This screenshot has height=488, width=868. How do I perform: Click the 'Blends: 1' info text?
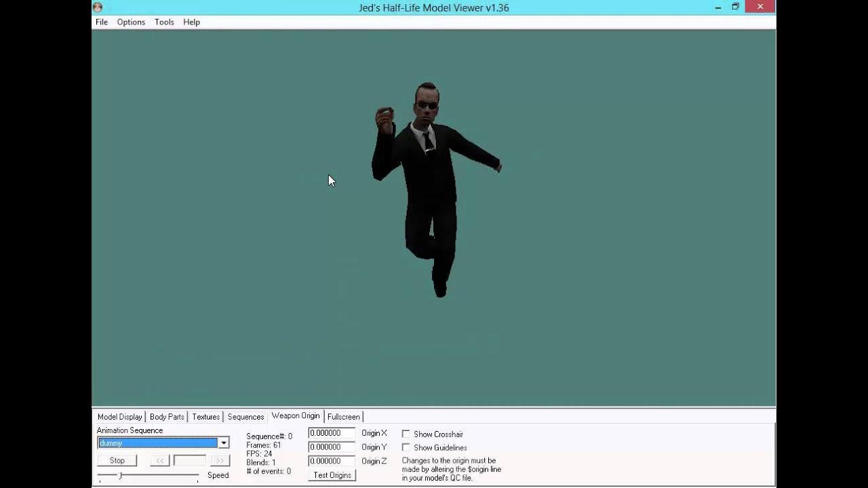[x=261, y=463]
